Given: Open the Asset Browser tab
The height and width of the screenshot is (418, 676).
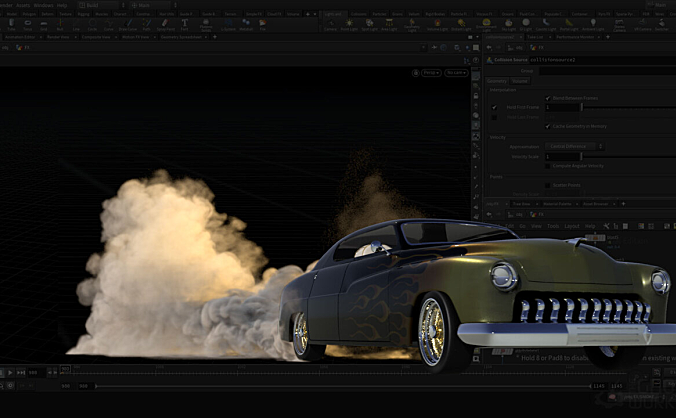Looking at the screenshot, I should [595, 204].
